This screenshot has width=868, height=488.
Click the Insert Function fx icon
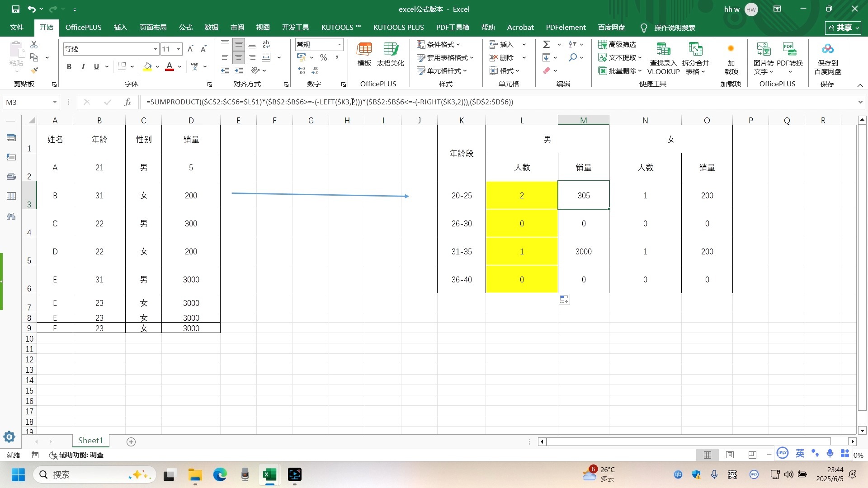click(x=127, y=102)
